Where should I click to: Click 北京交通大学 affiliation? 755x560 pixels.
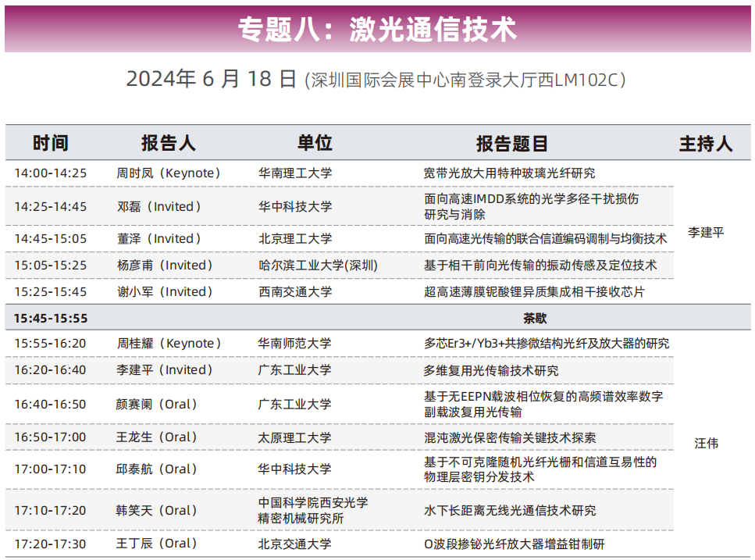click(x=294, y=544)
